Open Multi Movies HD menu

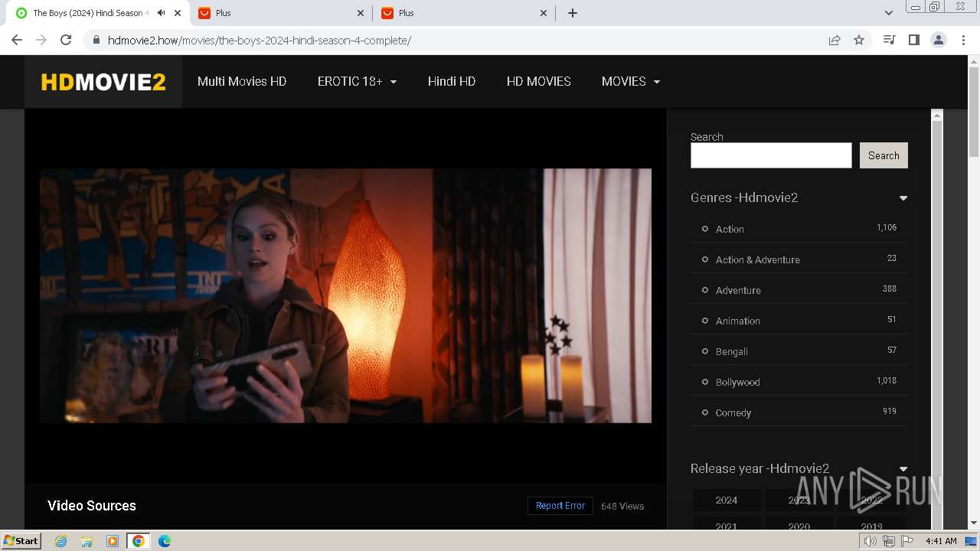242,81
